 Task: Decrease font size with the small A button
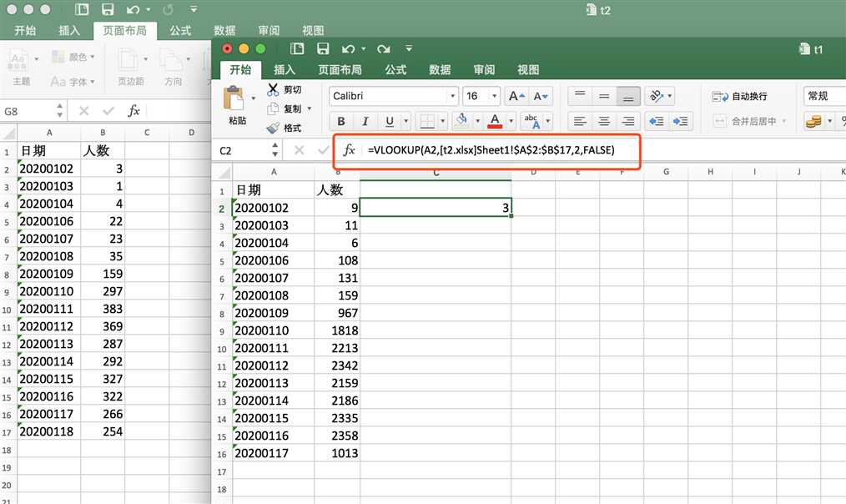coord(540,96)
